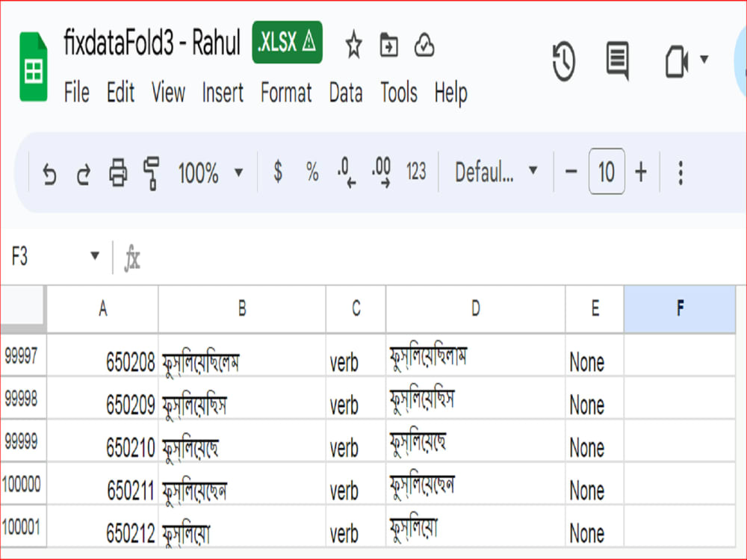This screenshot has width=747, height=560.
Task: Click cell containing 650212
Action: pyautogui.click(x=102, y=526)
